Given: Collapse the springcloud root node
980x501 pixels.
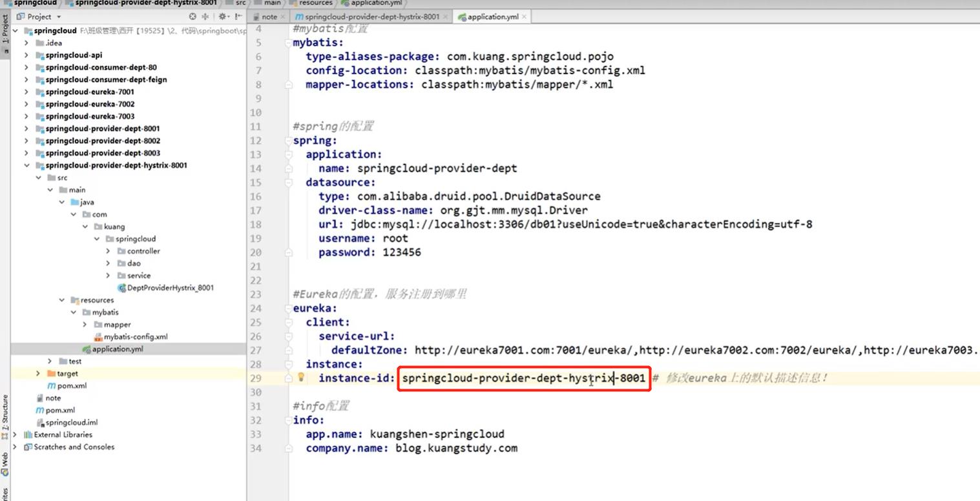Looking at the screenshot, I should point(16,31).
